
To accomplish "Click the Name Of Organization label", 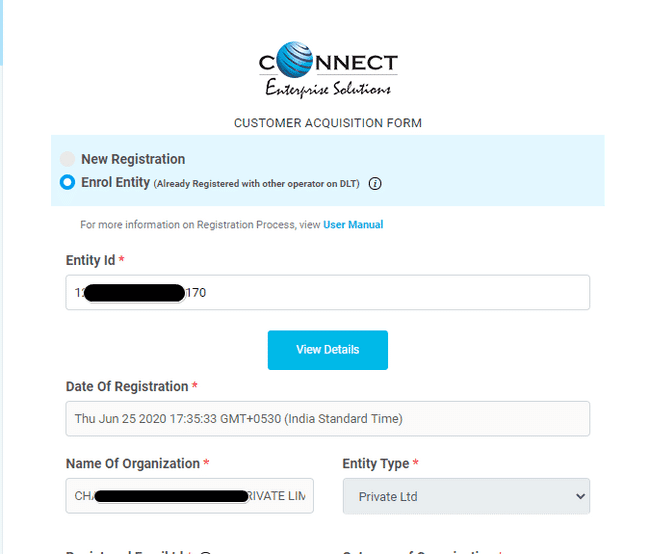I will 133,464.
